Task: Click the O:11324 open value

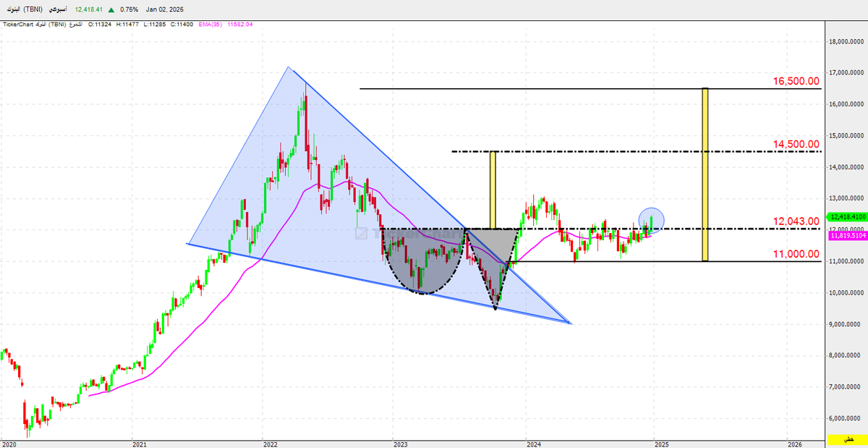Action: (100, 25)
